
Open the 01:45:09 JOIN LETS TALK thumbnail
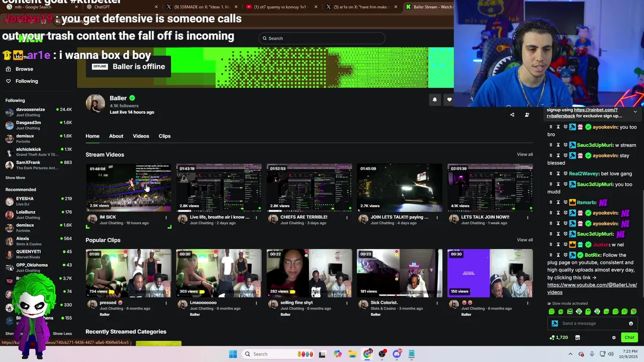point(399,188)
